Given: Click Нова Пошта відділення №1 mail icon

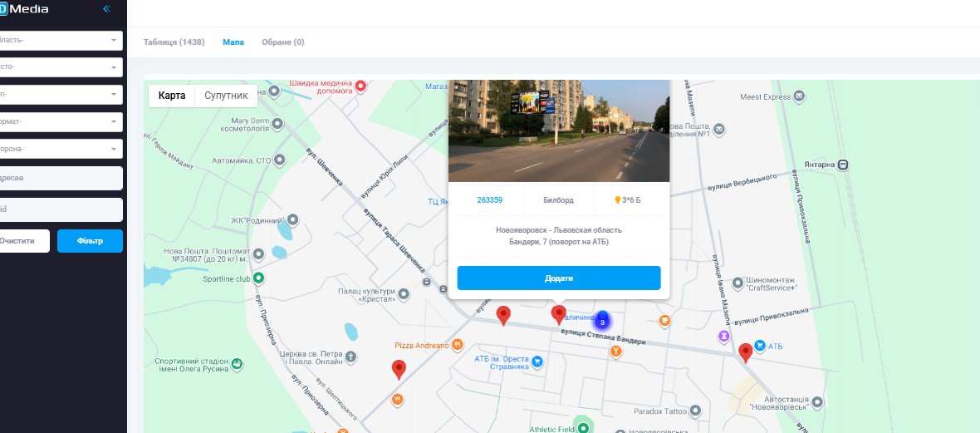Looking at the screenshot, I should pyautogui.click(x=719, y=130).
